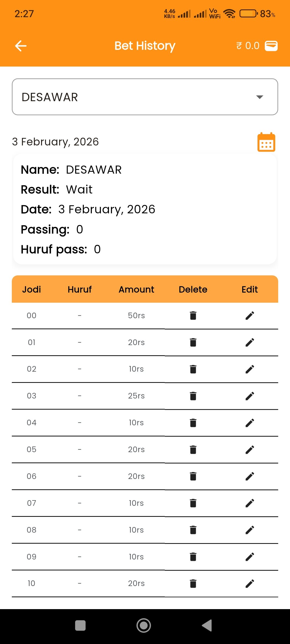Delete the 25rs bet on Jodi 03
290x644 pixels.
pyautogui.click(x=193, y=396)
